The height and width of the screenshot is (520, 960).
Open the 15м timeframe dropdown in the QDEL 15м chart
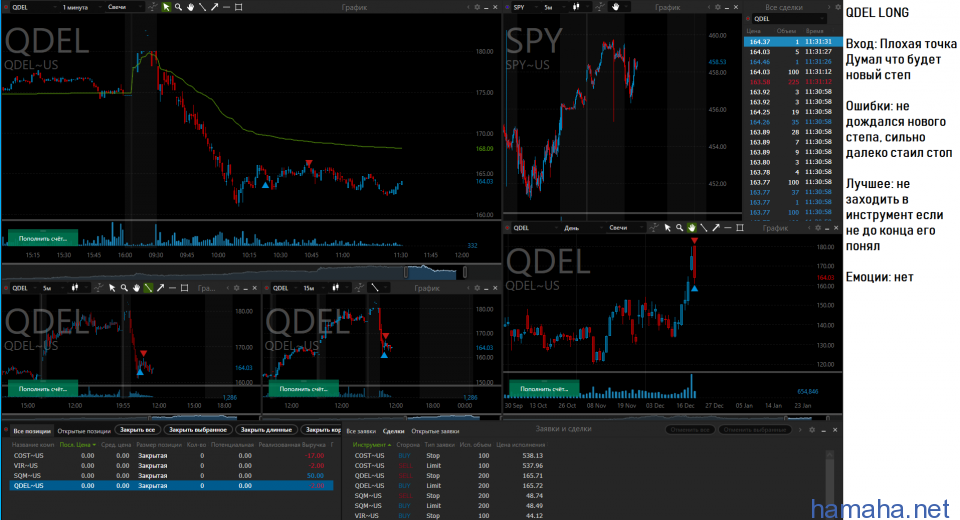tap(313, 288)
